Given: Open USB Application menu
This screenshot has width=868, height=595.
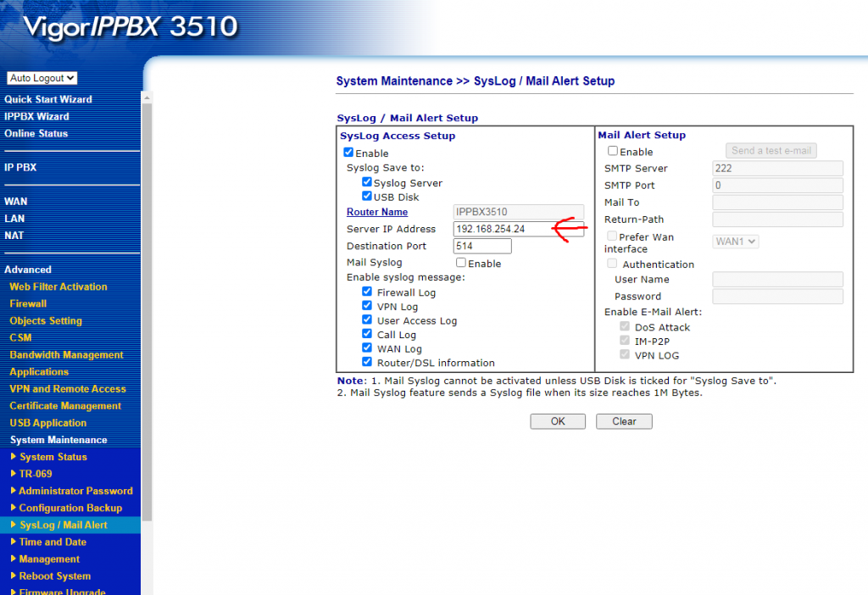Looking at the screenshot, I should click(x=48, y=423).
